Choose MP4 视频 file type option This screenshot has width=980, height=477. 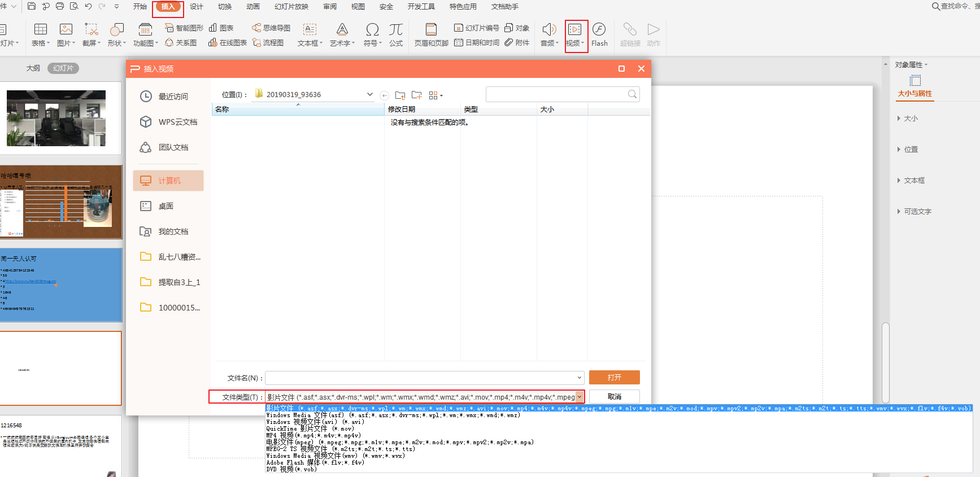point(313,435)
